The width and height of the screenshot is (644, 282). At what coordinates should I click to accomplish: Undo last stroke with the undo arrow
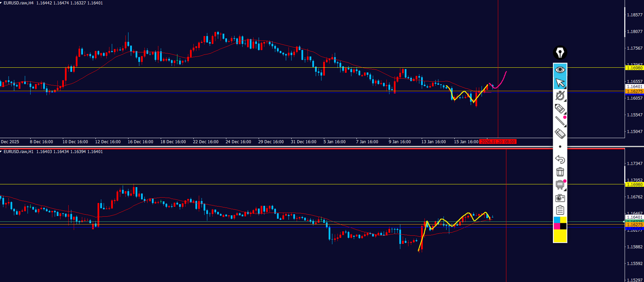560,159
